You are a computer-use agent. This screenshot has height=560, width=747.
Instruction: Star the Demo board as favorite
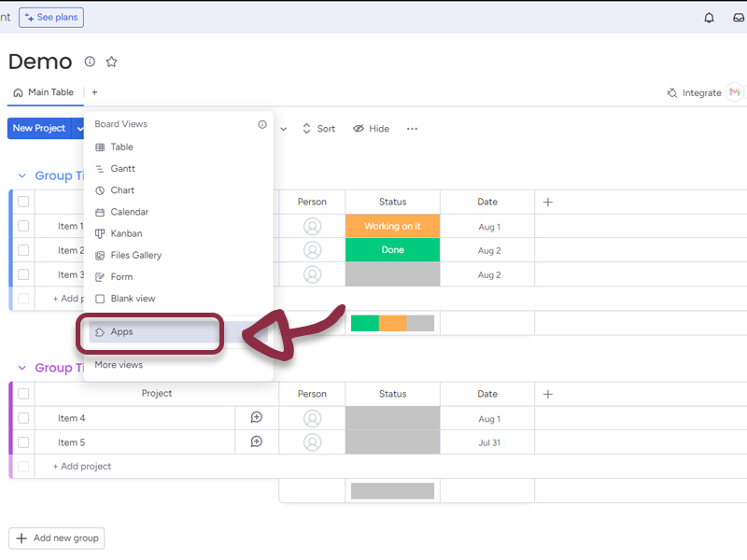(x=111, y=62)
